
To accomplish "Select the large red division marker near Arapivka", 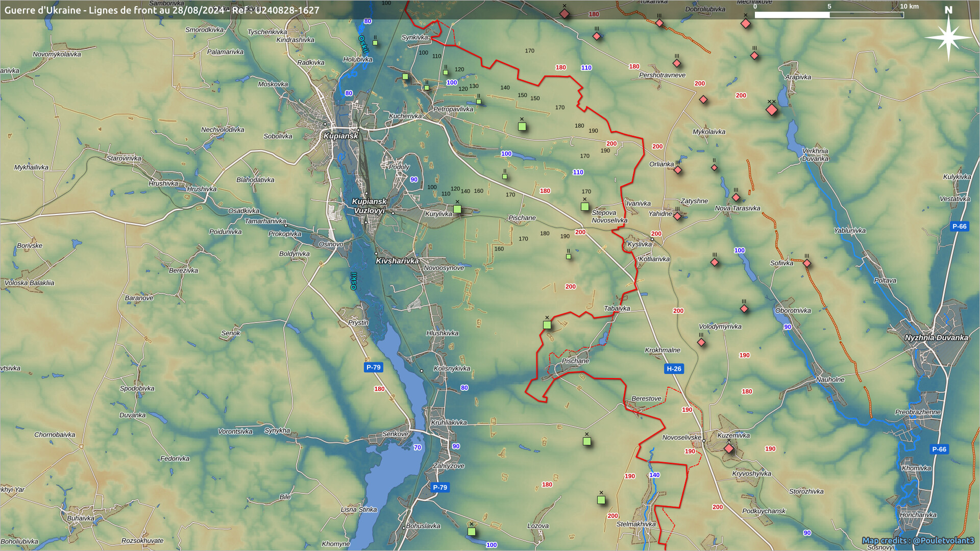I will pyautogui.click(x=772, y=110).
